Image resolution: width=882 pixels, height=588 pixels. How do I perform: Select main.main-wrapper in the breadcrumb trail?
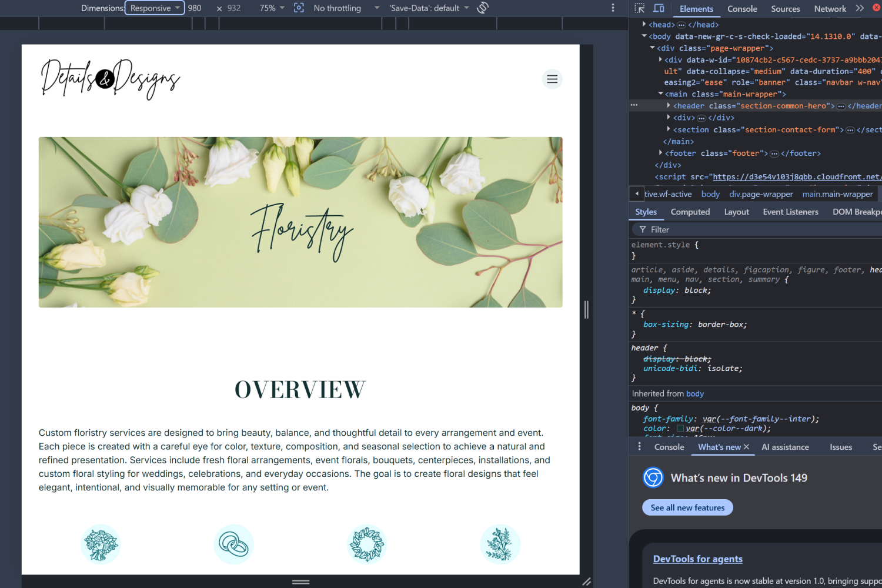[837, 194]
